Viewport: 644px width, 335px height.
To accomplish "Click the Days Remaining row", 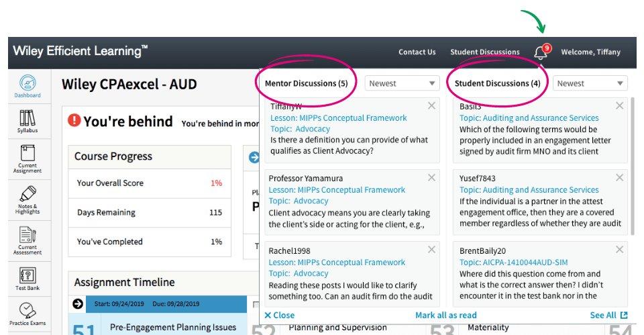I will pos(150,213).
